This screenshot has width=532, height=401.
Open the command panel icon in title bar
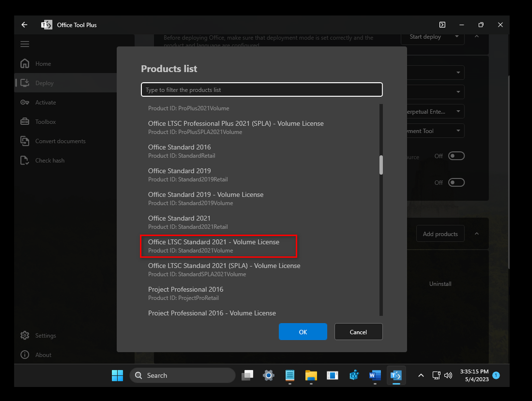(x=442, y=25)
